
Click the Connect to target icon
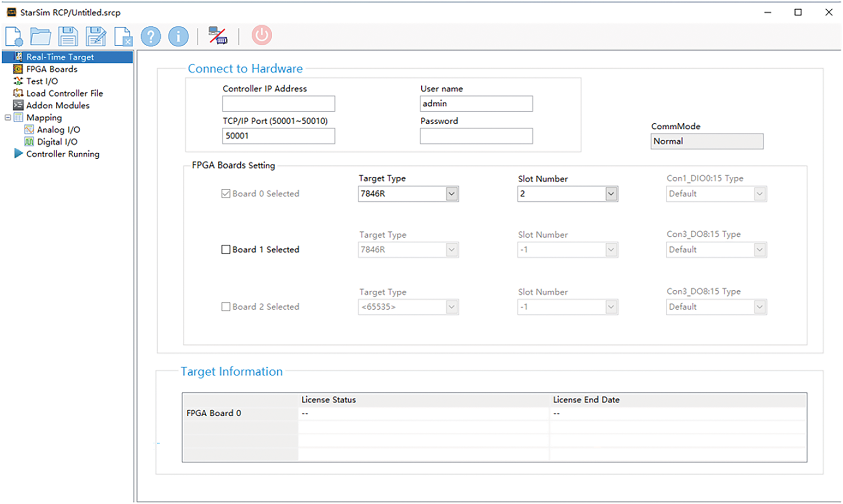coord(218,36)
